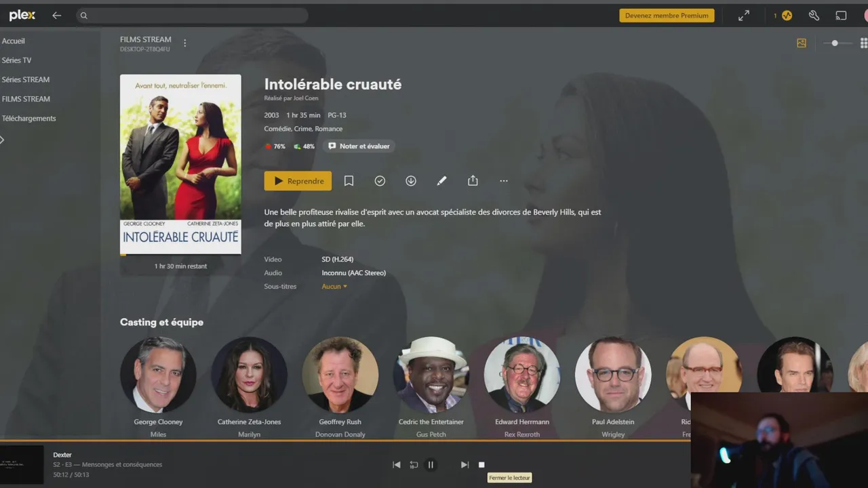868x488 pixels.
Task: Click Devenez membre Premium button
Action: pyautogui.click(x=667, y=15)
